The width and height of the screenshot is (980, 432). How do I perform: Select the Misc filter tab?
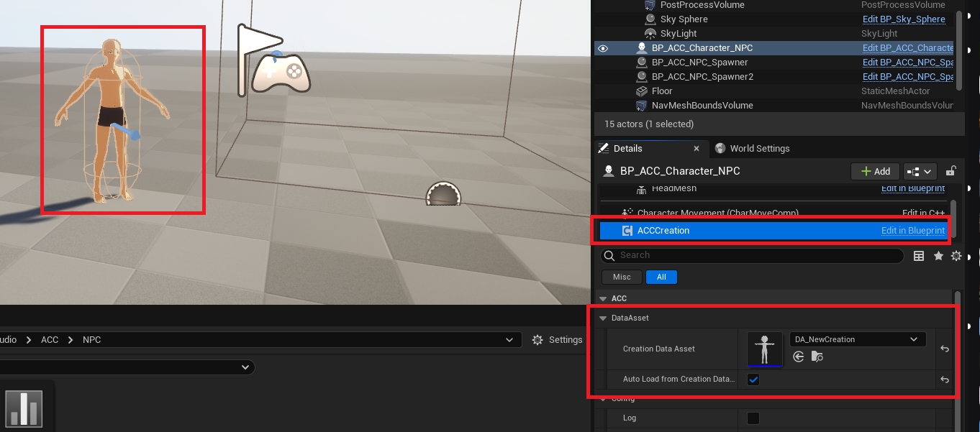[x=622, y=277]
